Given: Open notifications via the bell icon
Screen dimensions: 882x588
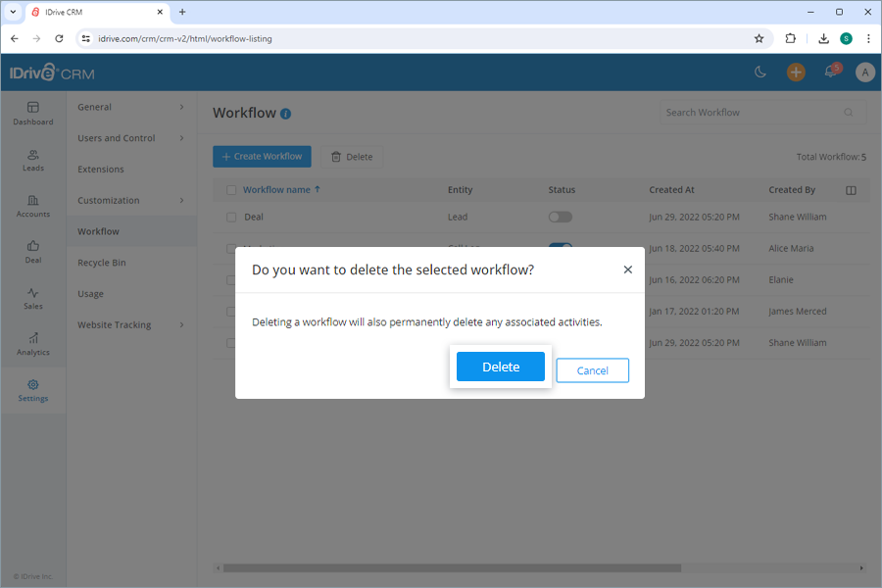Looking at the screenshot, I should [x=830, y=72].
